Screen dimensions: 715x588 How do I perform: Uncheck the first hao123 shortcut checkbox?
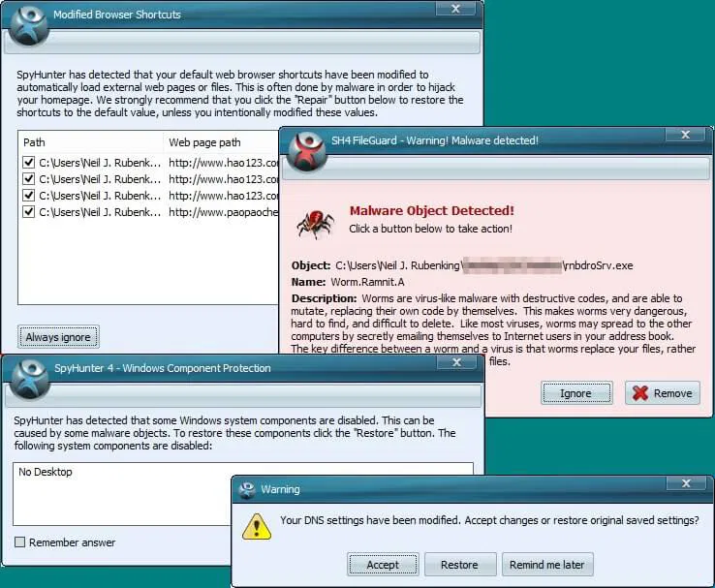click(x=29, y=163)
